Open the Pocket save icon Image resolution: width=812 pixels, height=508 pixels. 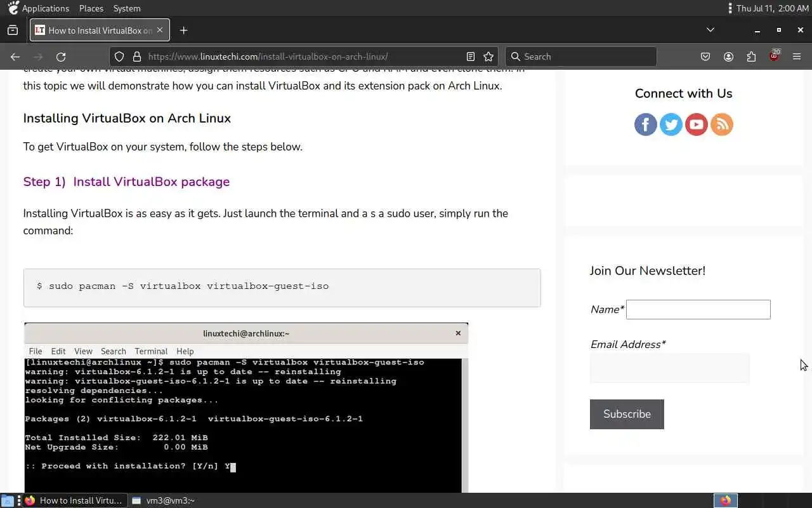pyautogui.click(x=705, y=57)
